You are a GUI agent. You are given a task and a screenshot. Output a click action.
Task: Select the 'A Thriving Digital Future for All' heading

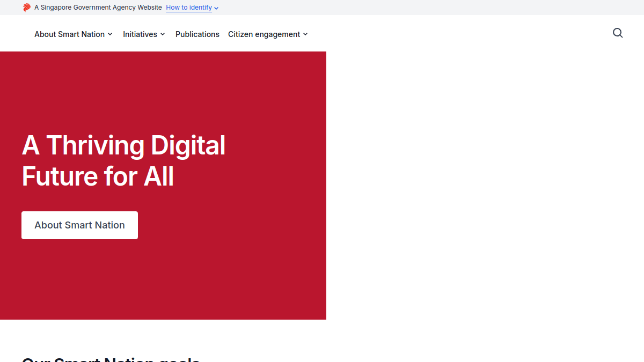click(123, 160)
